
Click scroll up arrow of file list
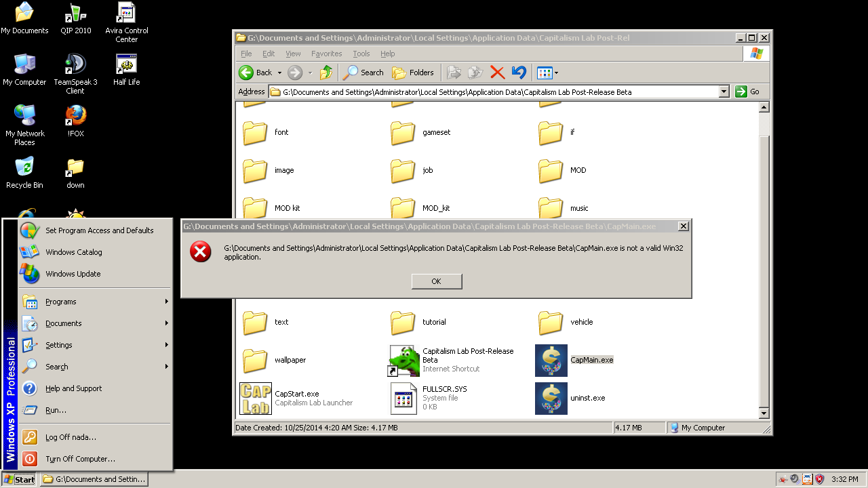(764, 107)
